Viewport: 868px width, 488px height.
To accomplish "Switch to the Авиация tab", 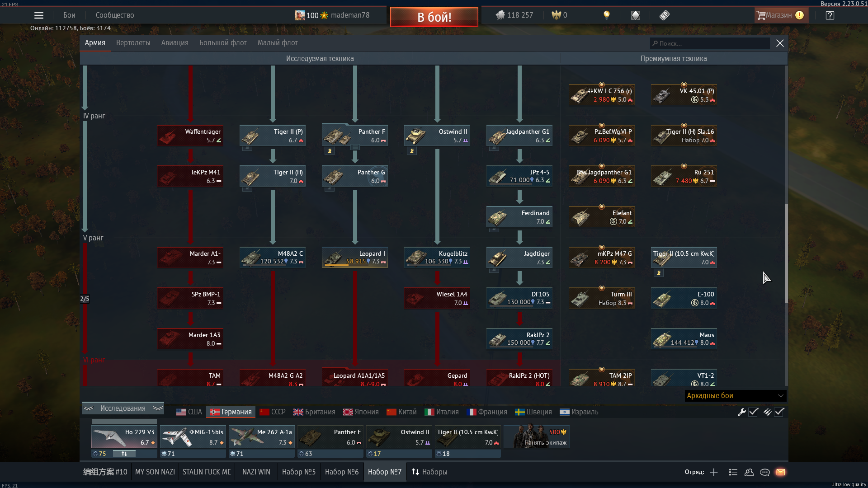I will (x=175, y=43).
